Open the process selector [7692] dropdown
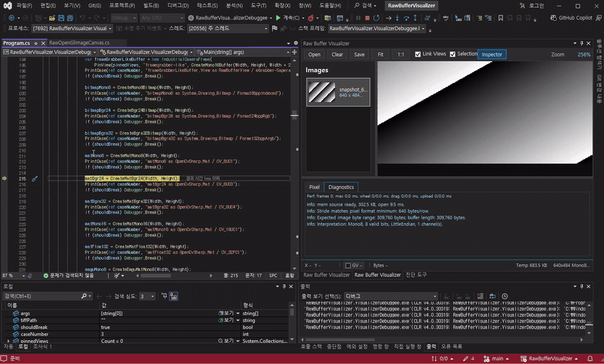The width and height of the screenshot is (604, 364). (x=72, y=28)
